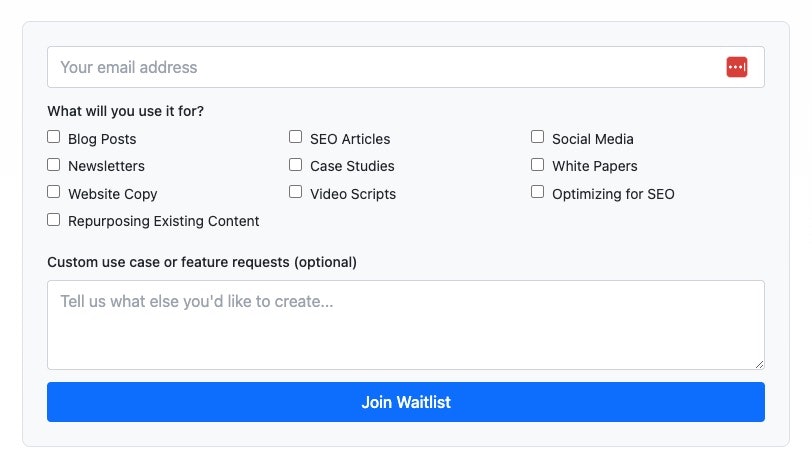
Task: Check Repurposing Existing Content checkbox
Action: 53,220
